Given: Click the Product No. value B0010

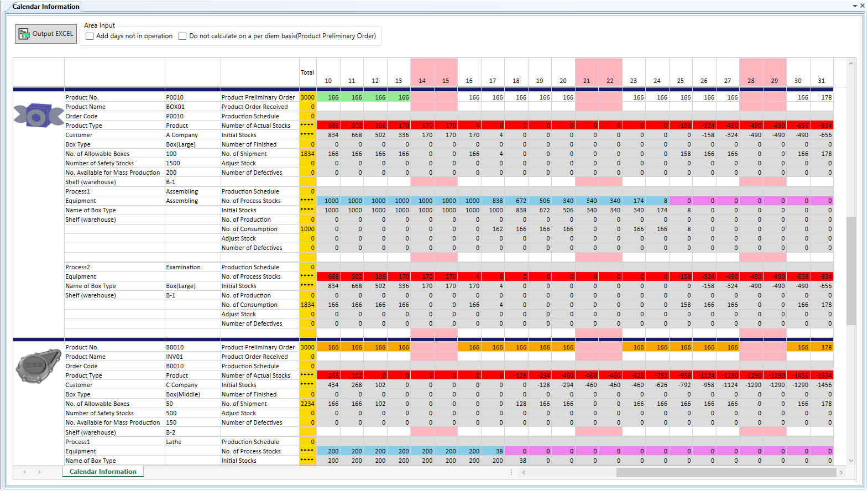Looking at the screenshot, I should [x=175, y=347].
